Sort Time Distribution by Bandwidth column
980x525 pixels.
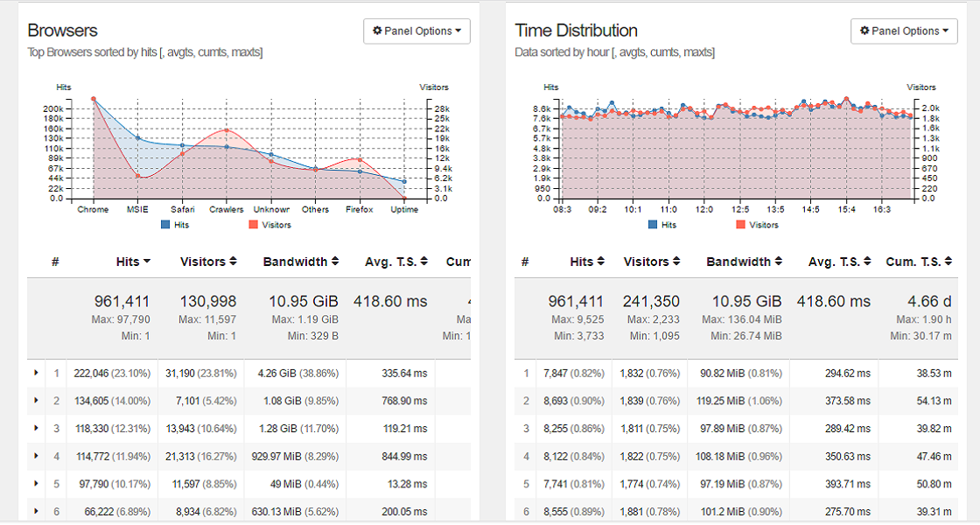(x=745, y=262)
